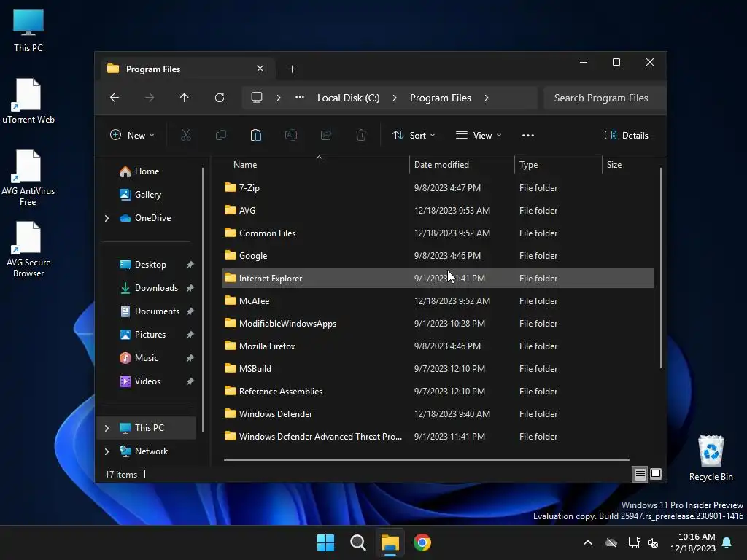Open the See more ellipsis menu
Image resolution: width=747 pixels, height=560 pixels.
tap(528, 135)
